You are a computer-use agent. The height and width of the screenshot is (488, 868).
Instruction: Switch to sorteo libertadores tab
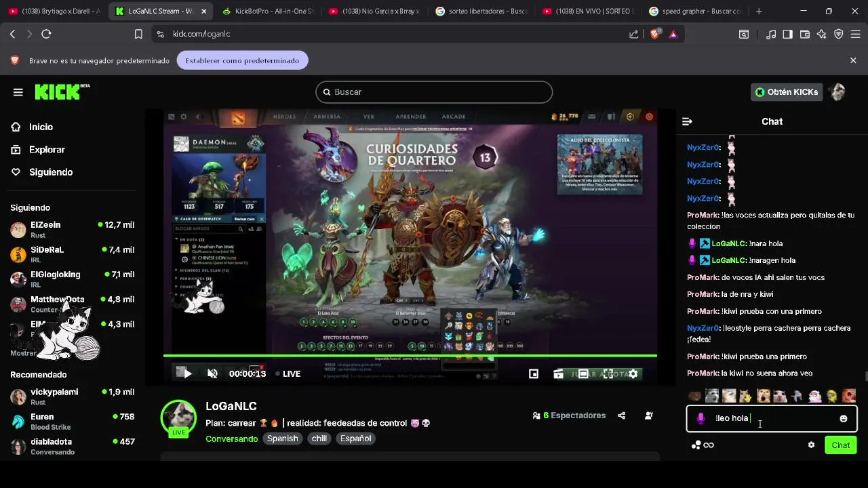pos(481,12)
